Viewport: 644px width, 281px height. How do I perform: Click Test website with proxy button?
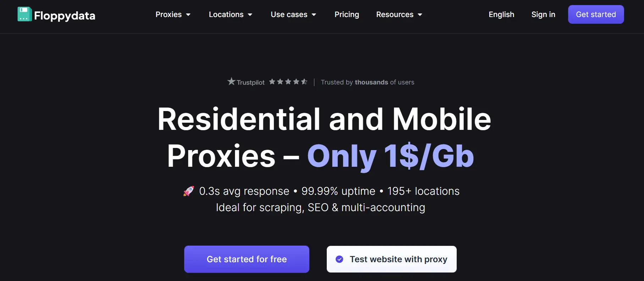(x=391, y=259)
